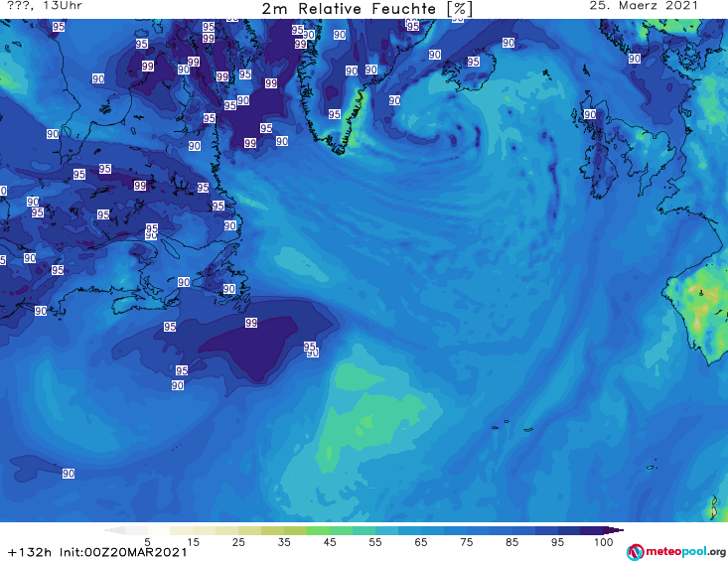Click the 90 contour label over Great Britain

coord(590,114)
